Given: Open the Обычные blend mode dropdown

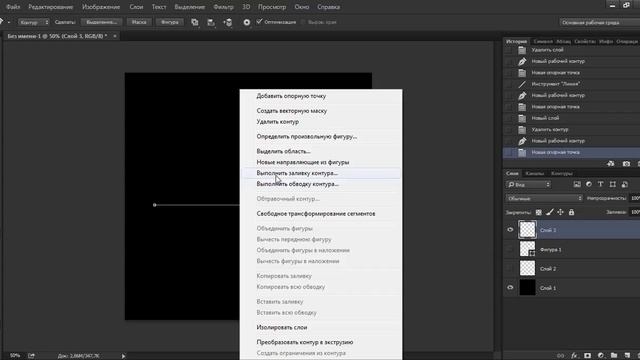Looking at the screenshot, I should point(544,198).
